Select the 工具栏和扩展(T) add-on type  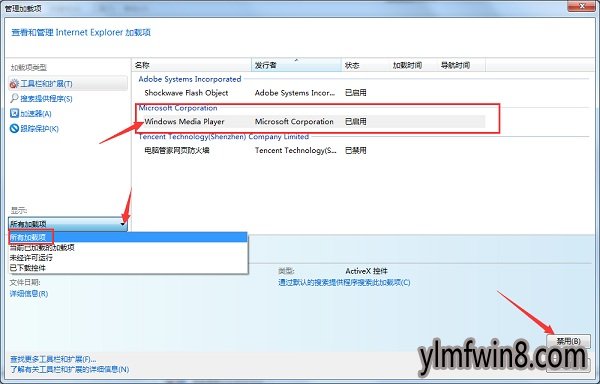point(68,83)
